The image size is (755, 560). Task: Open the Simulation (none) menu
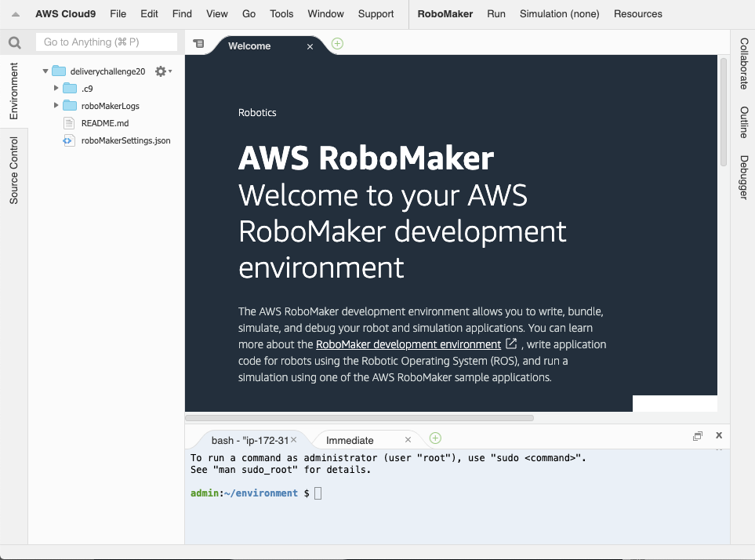(x=560, y=14)
